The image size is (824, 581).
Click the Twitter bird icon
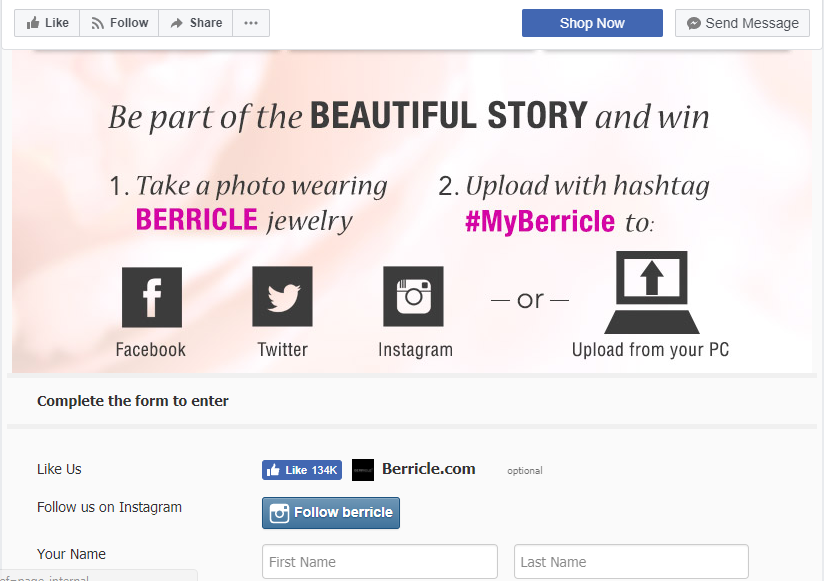point(282,296)
